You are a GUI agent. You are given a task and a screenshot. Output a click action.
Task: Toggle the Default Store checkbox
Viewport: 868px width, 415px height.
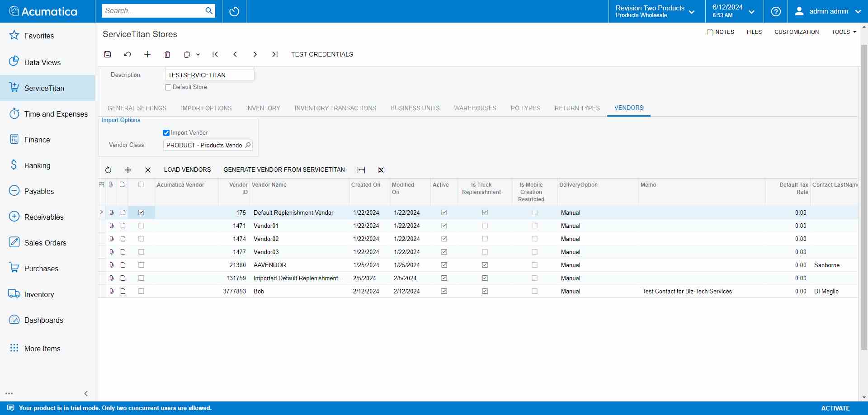pyautogui.click(x=168, y=87)
